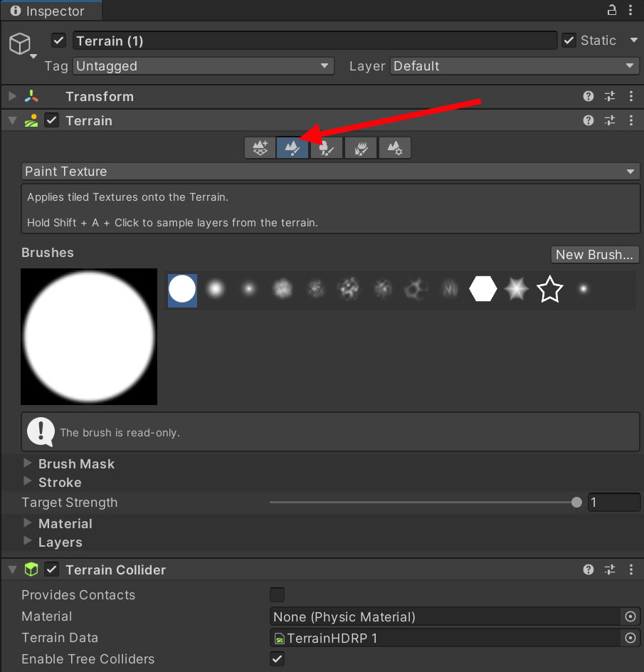The width and height of the screenshot is (644, 672).
Task: Select the Paint Terrain tool
Action: [292, 148]
